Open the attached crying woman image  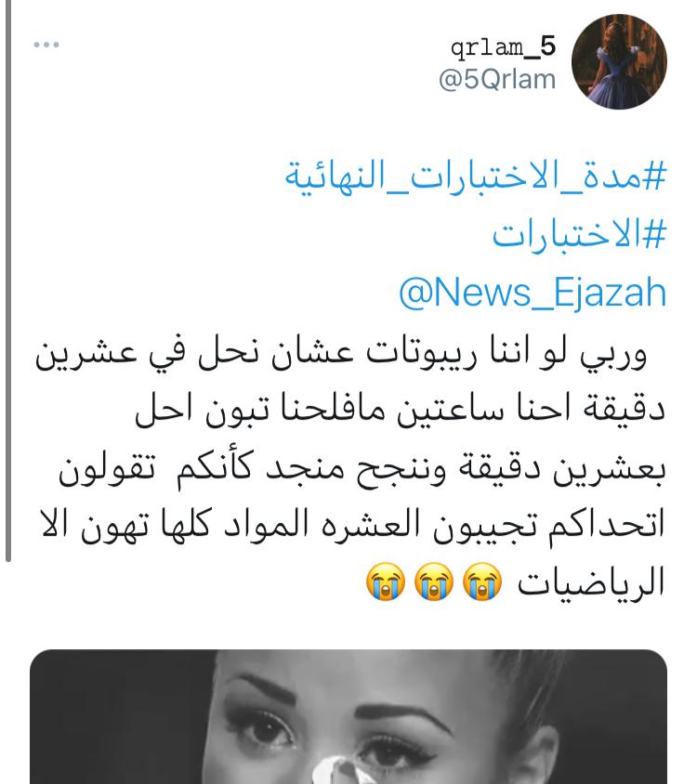point(348,716)
